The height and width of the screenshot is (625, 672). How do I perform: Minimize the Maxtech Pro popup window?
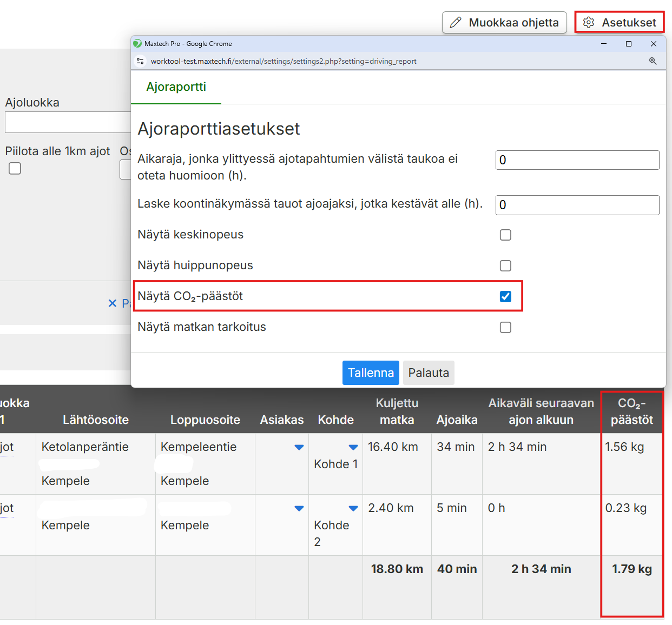(604, 44)
